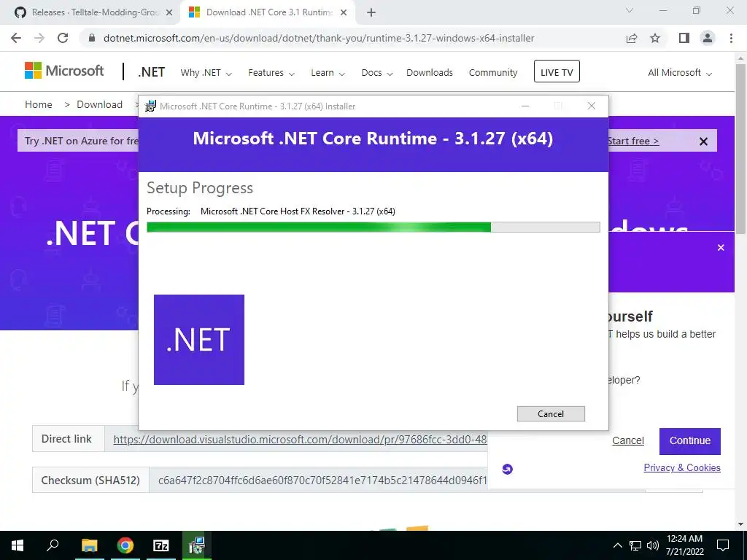Select the Download .NET Core 3.1 Runtime tab
The image size is (747, 560).
pyautogui.click(x=268, y=12)
